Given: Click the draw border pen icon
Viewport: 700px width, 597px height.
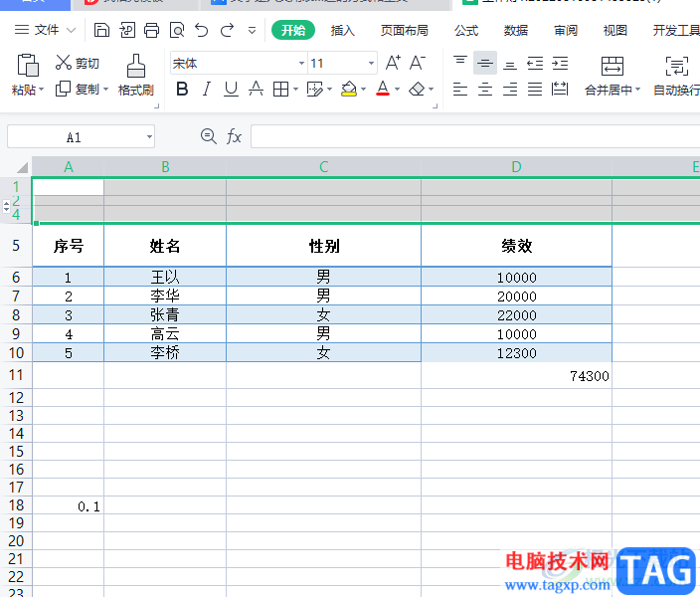Looking at the screenshot, I should point(315,90).
